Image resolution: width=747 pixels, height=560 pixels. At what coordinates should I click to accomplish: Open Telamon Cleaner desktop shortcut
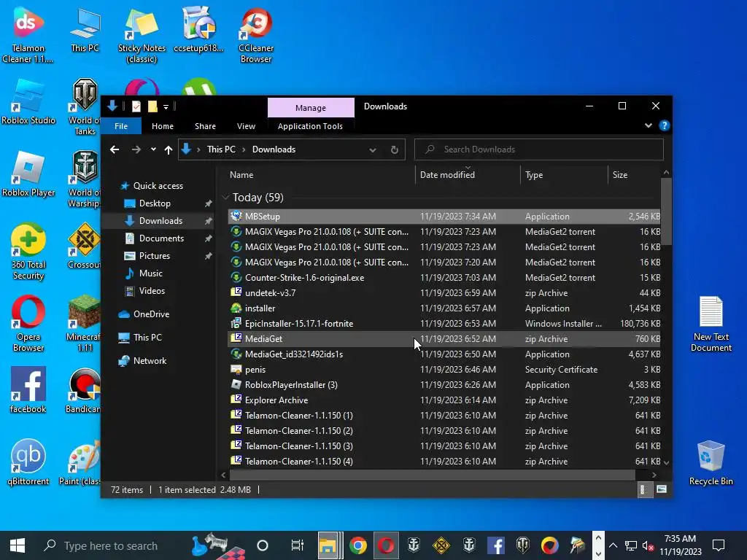coord(28,36)
